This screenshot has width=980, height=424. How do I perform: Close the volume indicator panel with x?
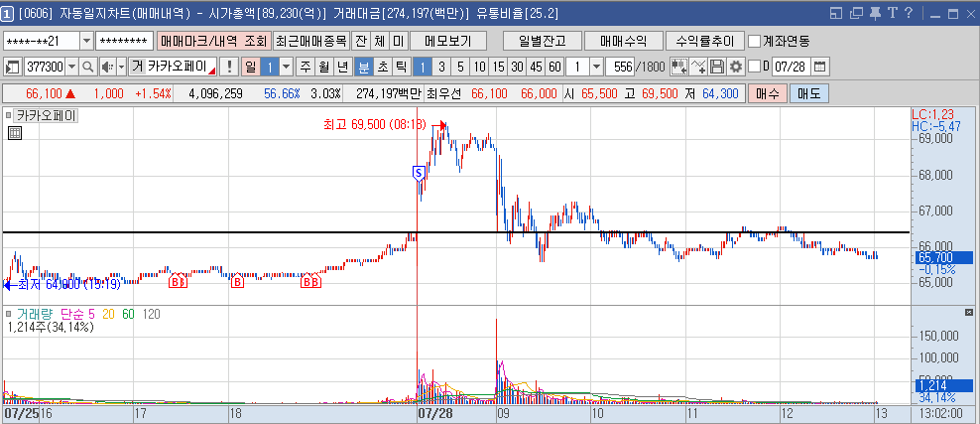969,312
